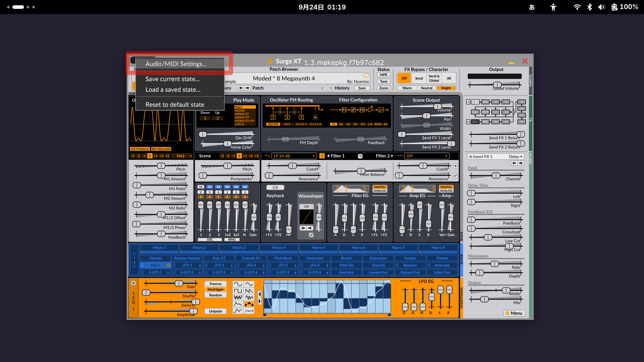Click the link icon beside Filter 2 Resonance
The image size is (644, 362).
[x=455, y=176]
